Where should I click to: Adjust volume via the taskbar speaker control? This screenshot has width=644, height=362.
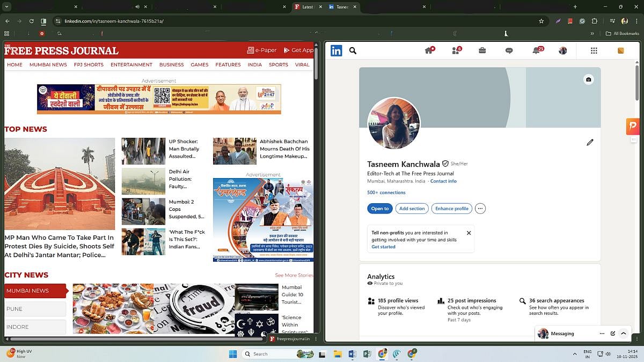(x=609, y=354)
